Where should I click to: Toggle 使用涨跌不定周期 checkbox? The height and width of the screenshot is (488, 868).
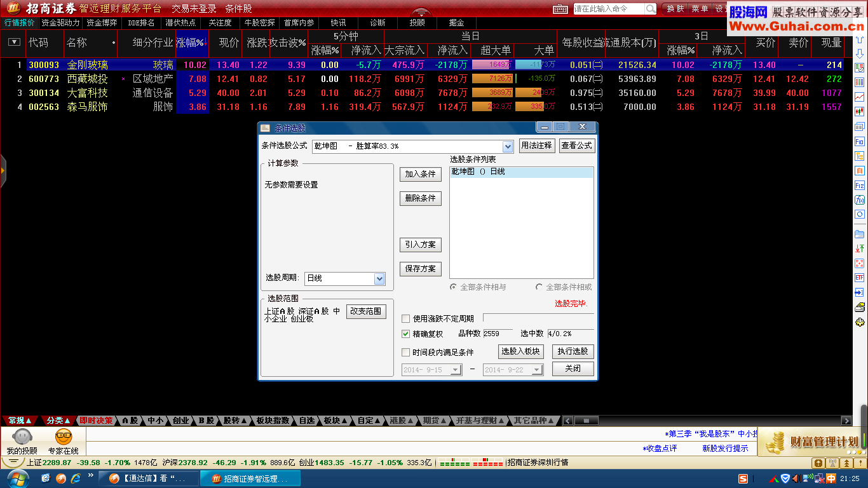click(x=406, y=319)
